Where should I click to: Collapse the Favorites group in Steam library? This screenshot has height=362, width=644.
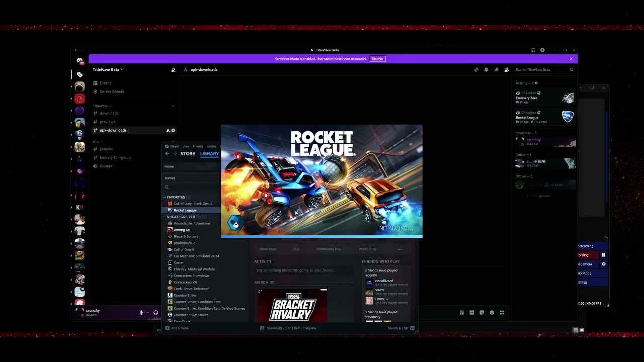(x=164, y=197)
